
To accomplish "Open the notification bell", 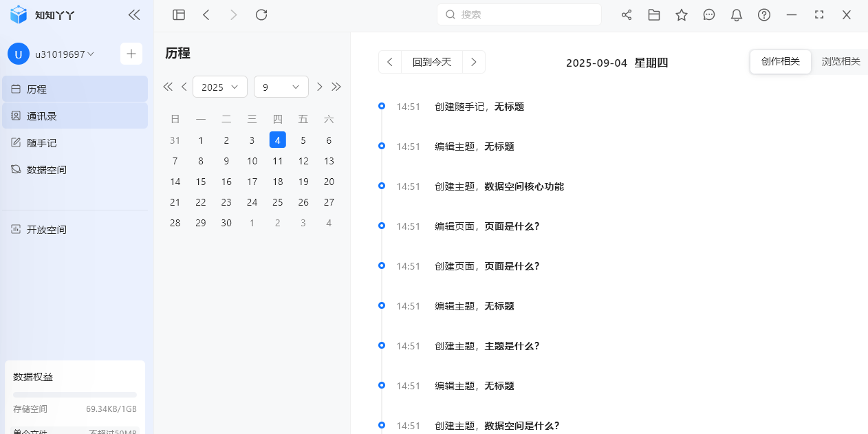I will (737, 15).
